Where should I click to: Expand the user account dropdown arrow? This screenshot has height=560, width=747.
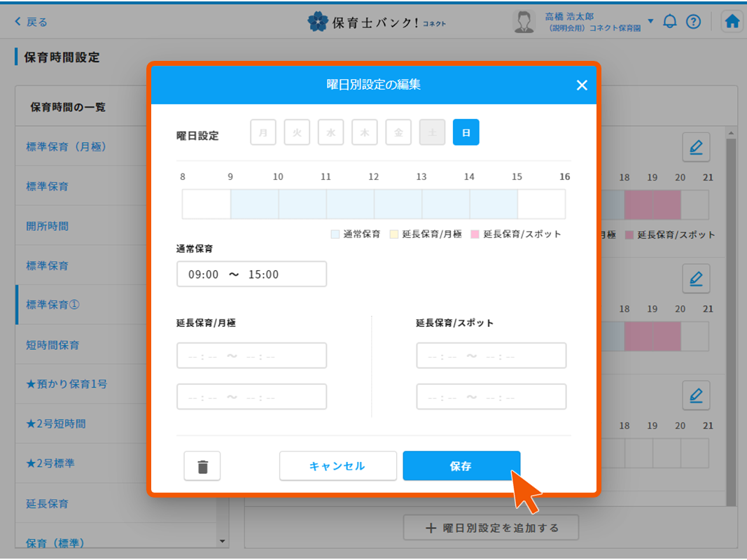click(650, 21)
